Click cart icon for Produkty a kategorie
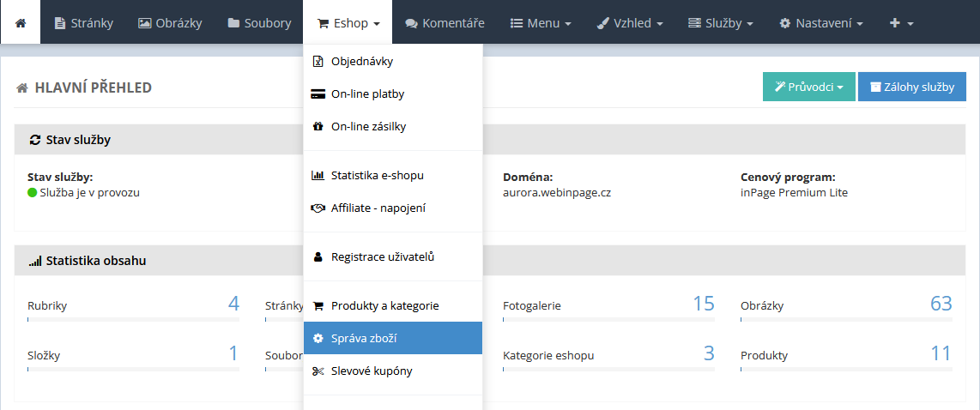The height and width of the screenshot is (410, 980). coord(318,306)
